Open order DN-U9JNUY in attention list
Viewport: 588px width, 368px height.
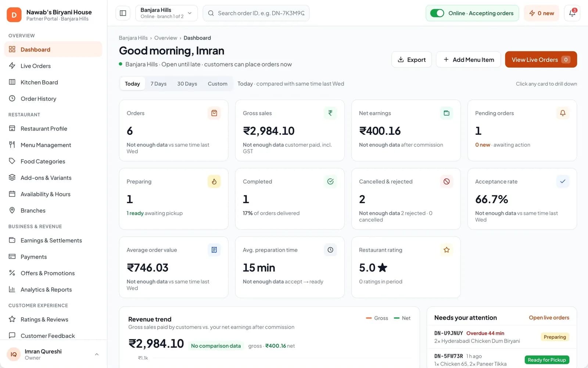tap(502, 337)
